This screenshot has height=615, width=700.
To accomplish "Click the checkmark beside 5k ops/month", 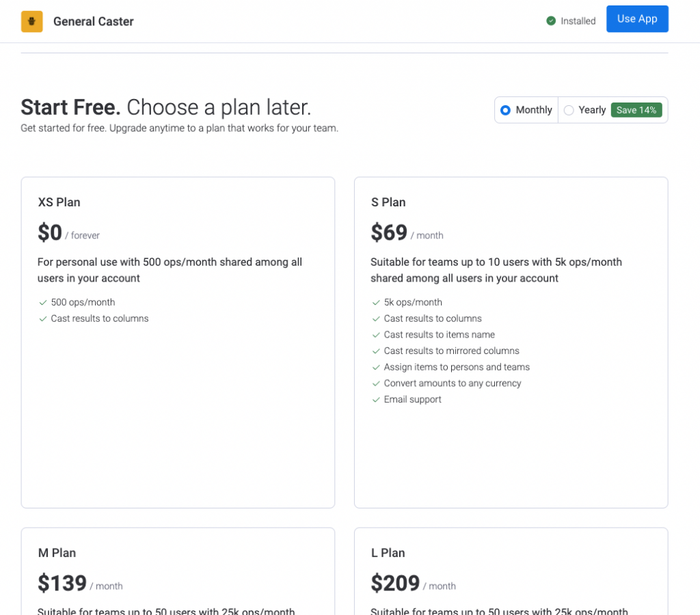I will coord(376,303).
